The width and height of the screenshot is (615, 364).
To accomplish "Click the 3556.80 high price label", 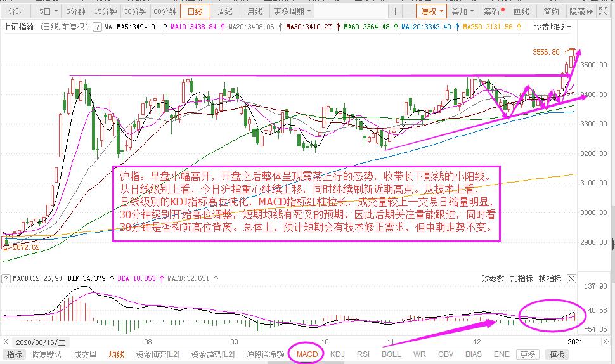I will (x=546, y=52).
